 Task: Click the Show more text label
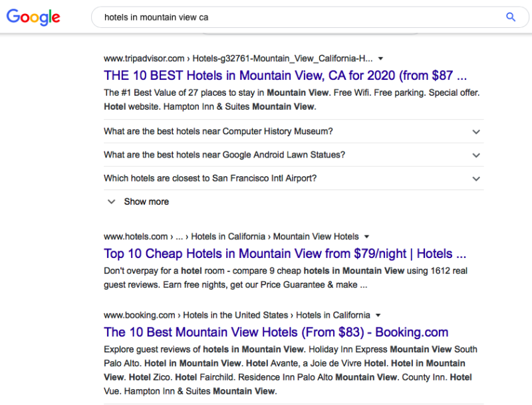(146, 202)
